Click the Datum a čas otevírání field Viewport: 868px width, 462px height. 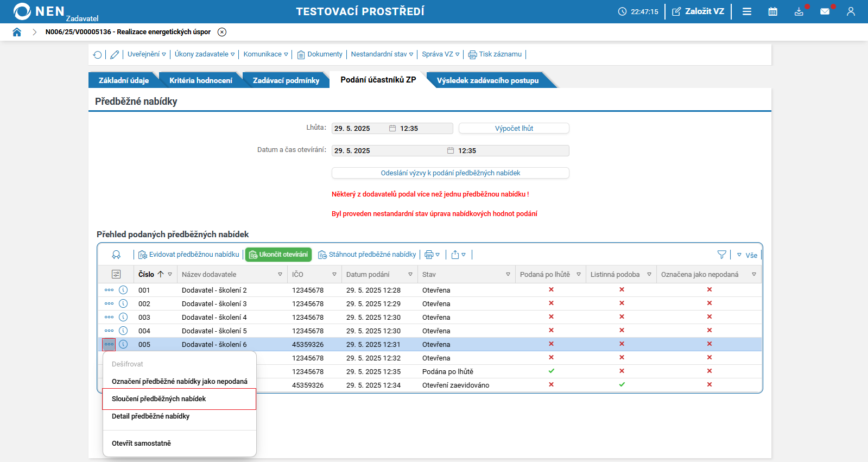451,151
